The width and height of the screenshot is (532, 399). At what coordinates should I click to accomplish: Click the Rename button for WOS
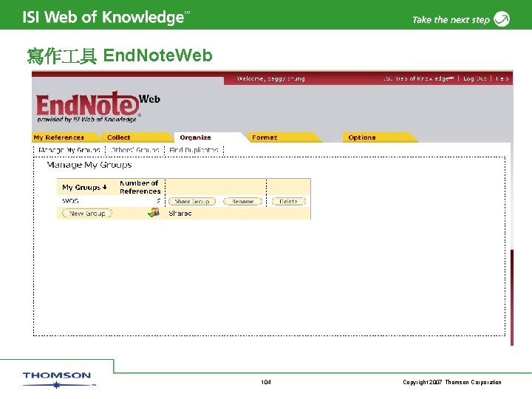click(x=243, y=202)
